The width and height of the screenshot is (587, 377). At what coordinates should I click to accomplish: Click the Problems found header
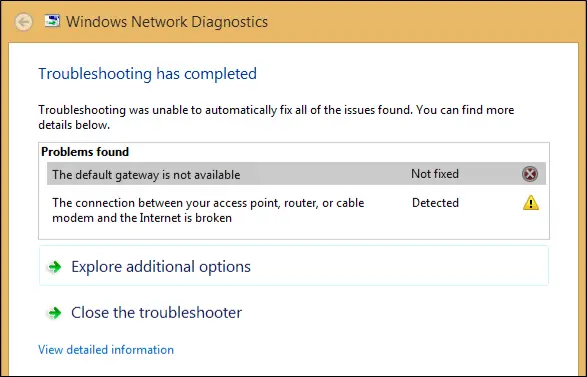pyautogui.click(x=85, y=152)
